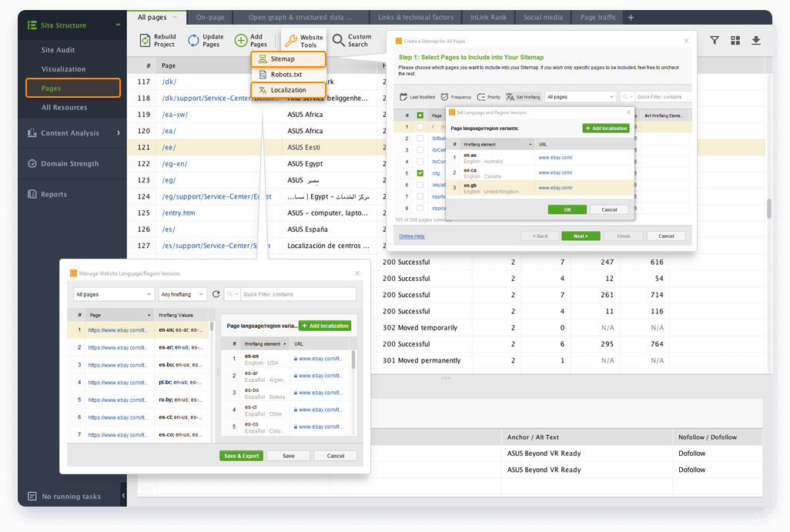Click the No running tasks status icon
790x532 pixels.
[32, 497]
